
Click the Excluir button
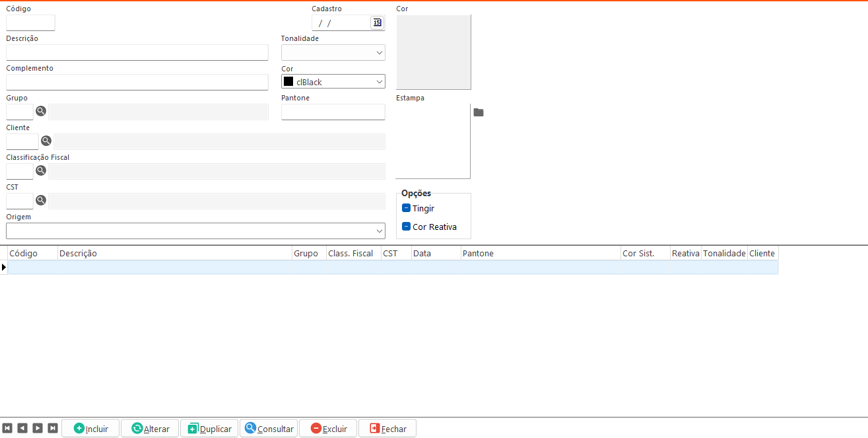coord(328,428)
